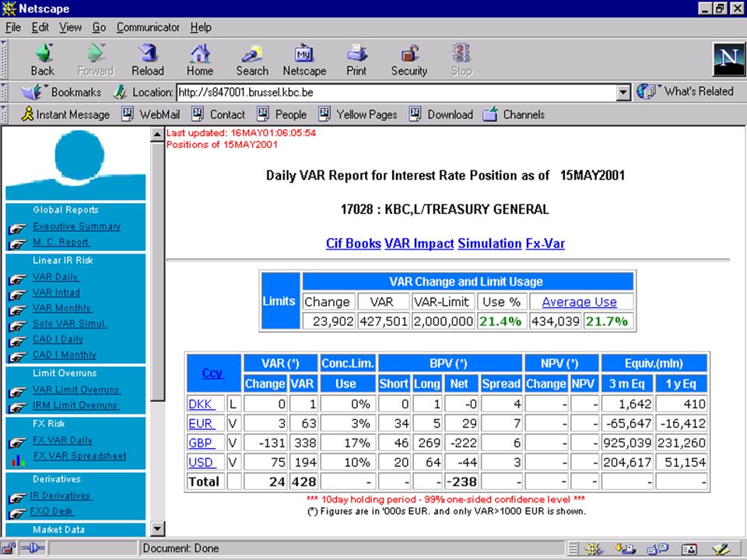Open VAR Monthly sidebar link

pyautogui.click(x=62, y=308)
